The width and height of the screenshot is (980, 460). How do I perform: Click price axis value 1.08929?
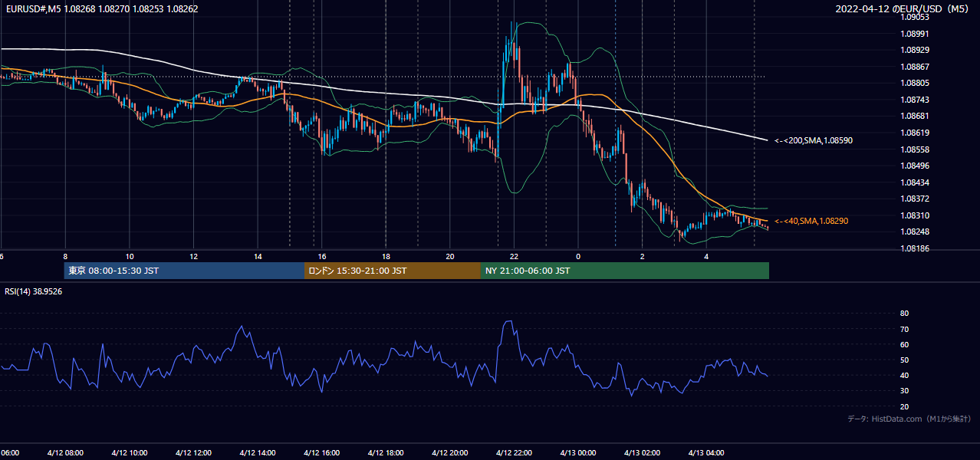coord(914,50)
